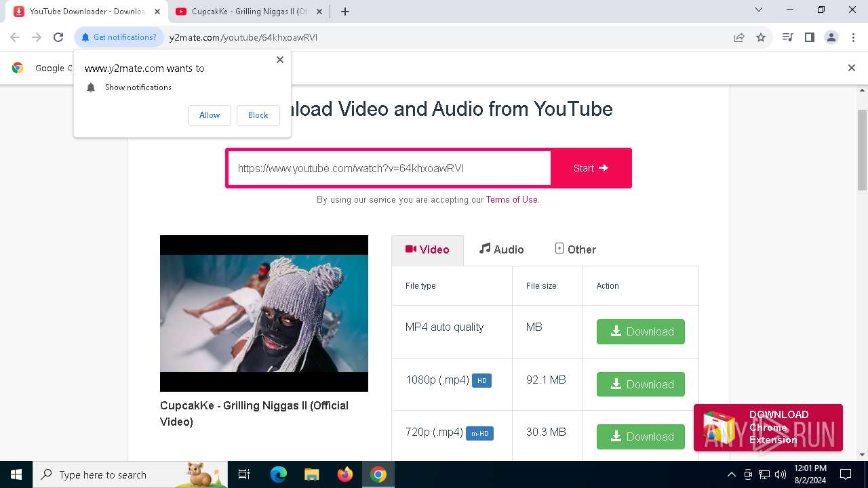Block notifications from y2mate

click(258, 115)
